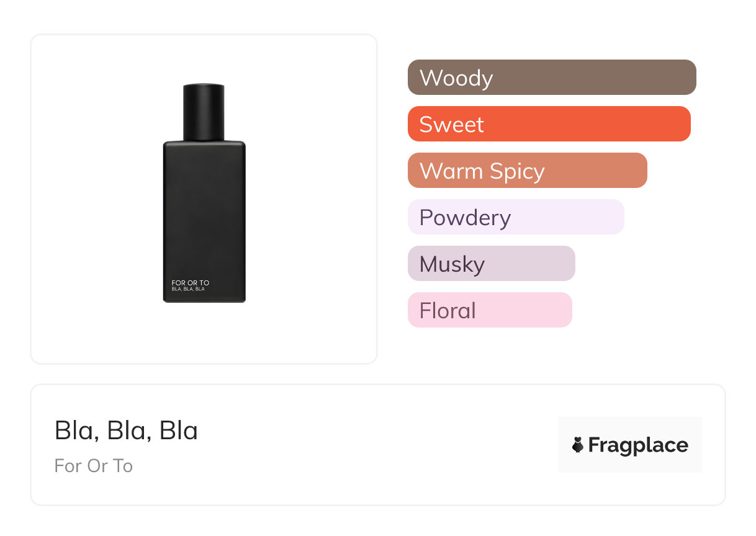Click the "Floral" text label

coord(448,311)
